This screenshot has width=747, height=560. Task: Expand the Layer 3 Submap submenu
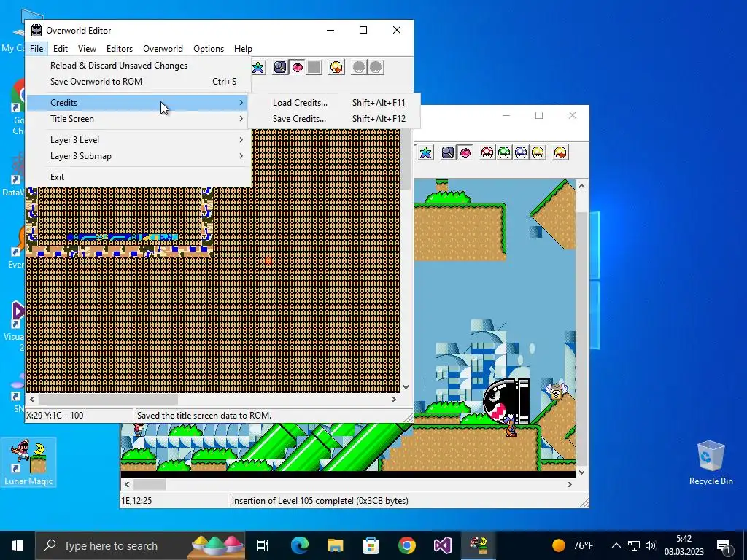click(138, 156)
